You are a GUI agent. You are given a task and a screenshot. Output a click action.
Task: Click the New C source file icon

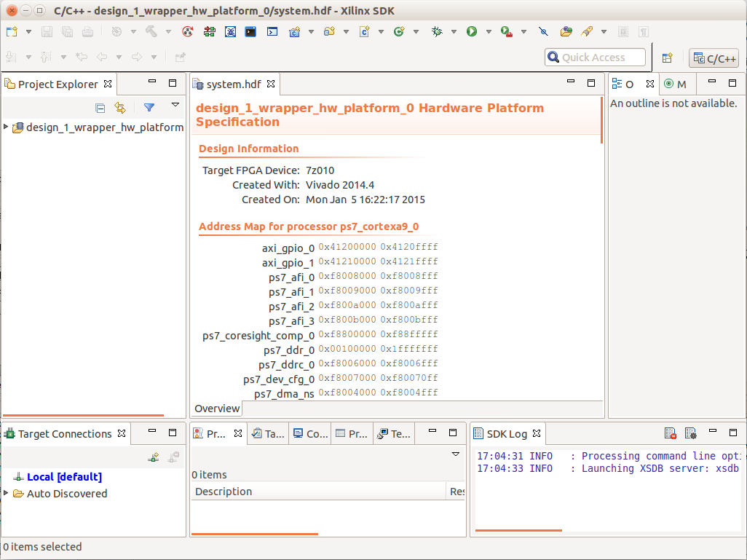pyautogui.click(x=365, y=32)
